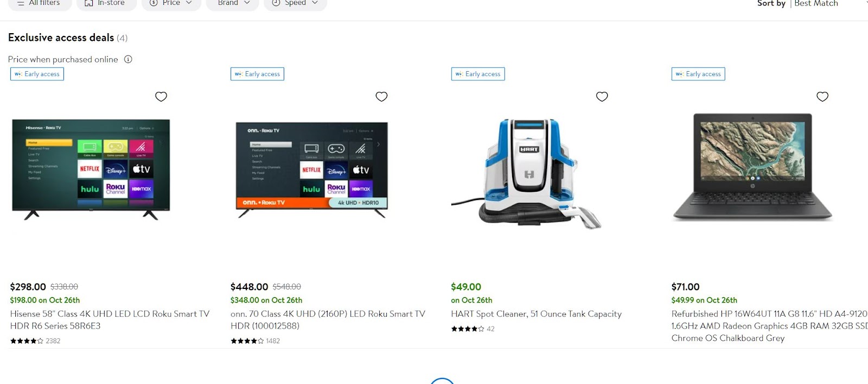
Task: Open the All filters panel
Action: pyautogui.click(x=40, y=3)
